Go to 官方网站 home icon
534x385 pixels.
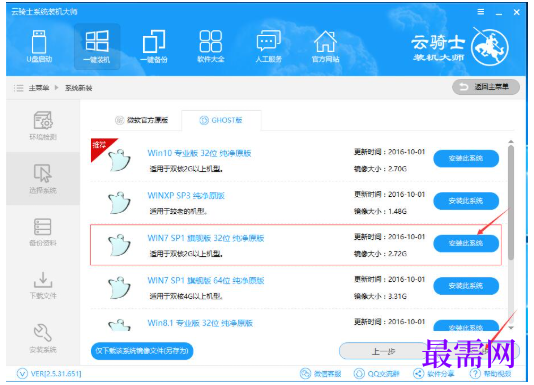(x=325, y=47)
